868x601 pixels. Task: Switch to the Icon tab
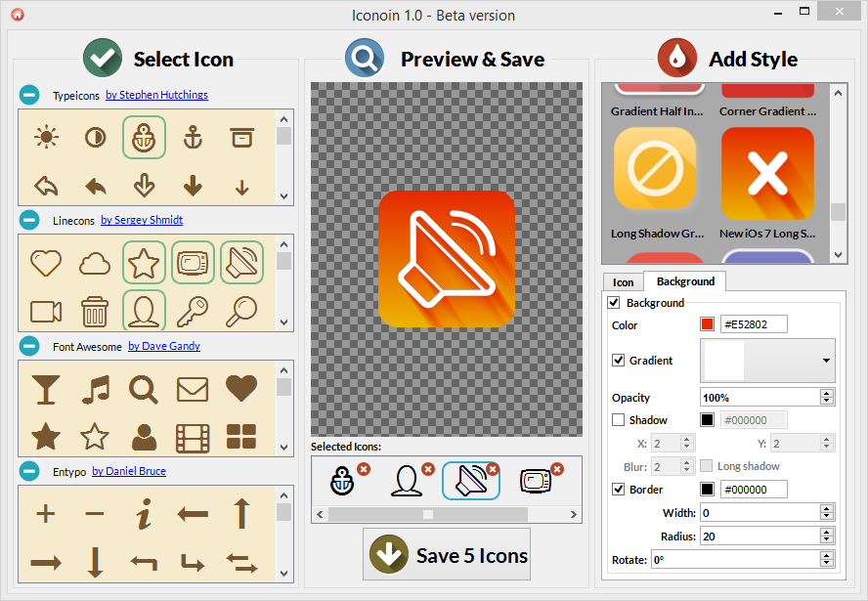[623, 282]
